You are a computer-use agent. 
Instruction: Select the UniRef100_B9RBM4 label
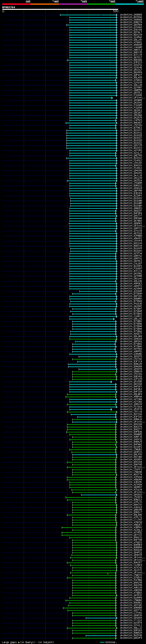point(131,547)
